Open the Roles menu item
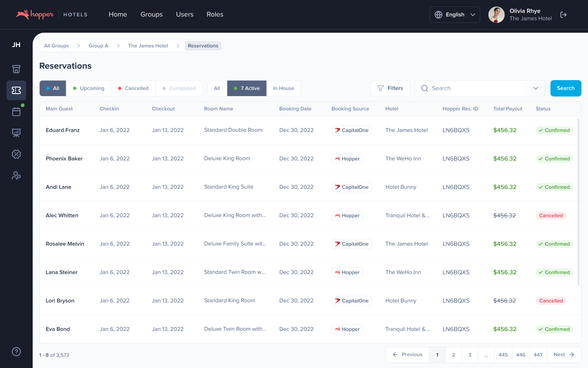This screenshot has width=588, height=368. coord(215,14)
